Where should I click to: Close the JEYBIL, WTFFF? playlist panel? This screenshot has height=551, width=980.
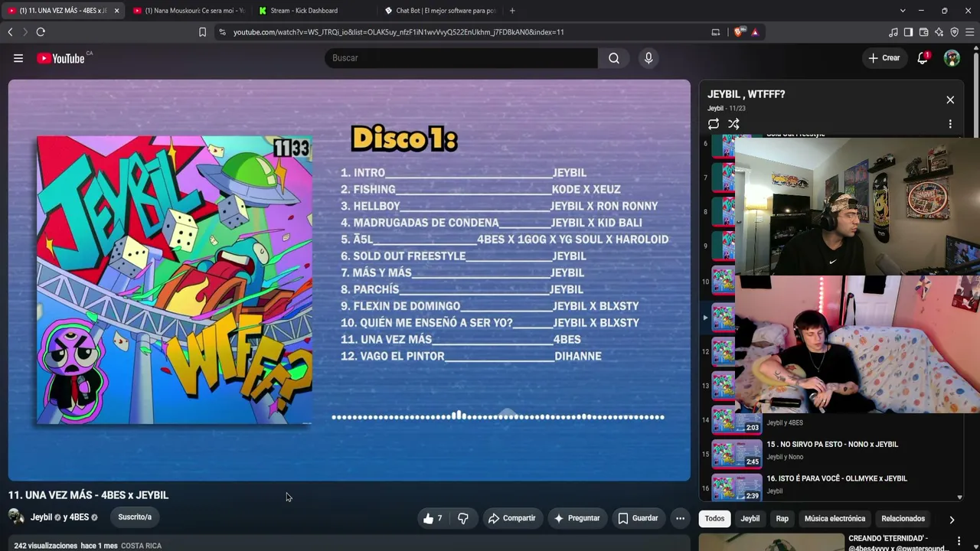pyautogui.click(x=950, y=100)
